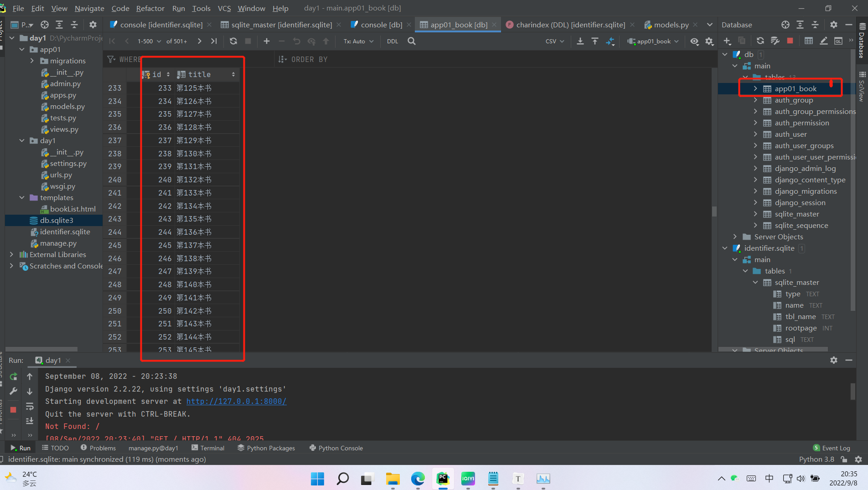Open the Event Log
Screen dimensions: 868x490
832,448
